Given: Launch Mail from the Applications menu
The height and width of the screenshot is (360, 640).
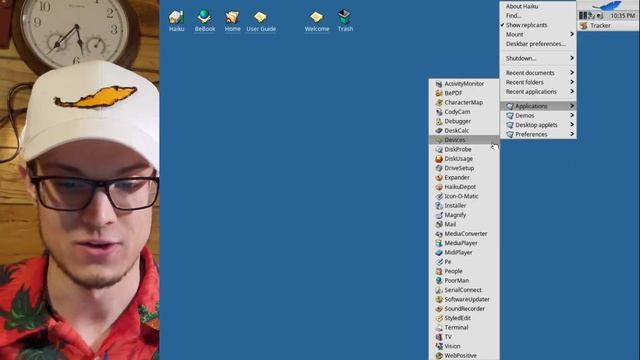Looking at the screenshot, I should (x=464, y=224).
